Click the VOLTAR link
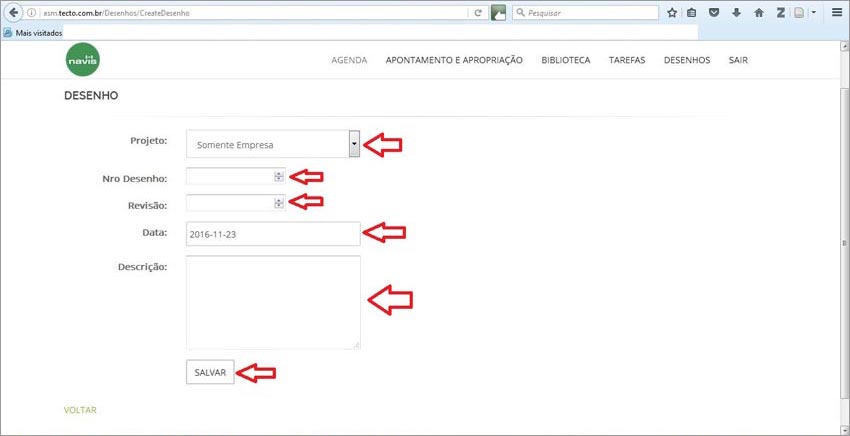The image size is (850, 436). pos(80,410)
